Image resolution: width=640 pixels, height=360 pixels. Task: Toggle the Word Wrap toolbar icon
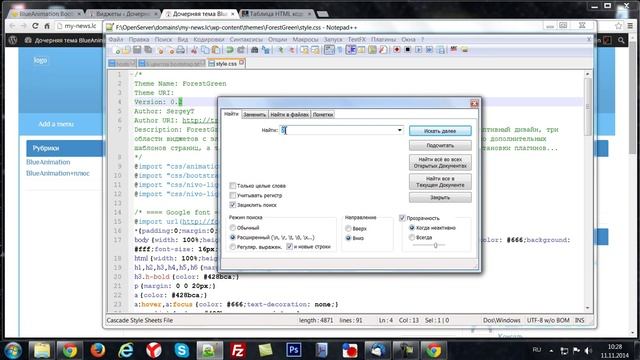[329, 50]
